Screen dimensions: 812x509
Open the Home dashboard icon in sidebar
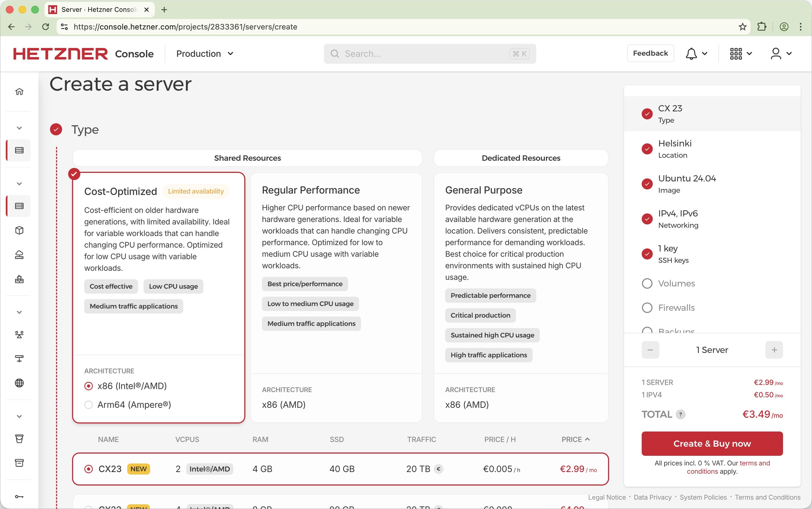(x=19, y=91)
